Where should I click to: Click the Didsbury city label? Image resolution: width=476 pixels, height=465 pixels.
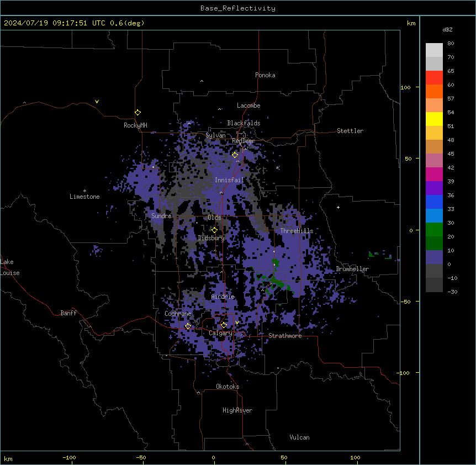[211, 238]
